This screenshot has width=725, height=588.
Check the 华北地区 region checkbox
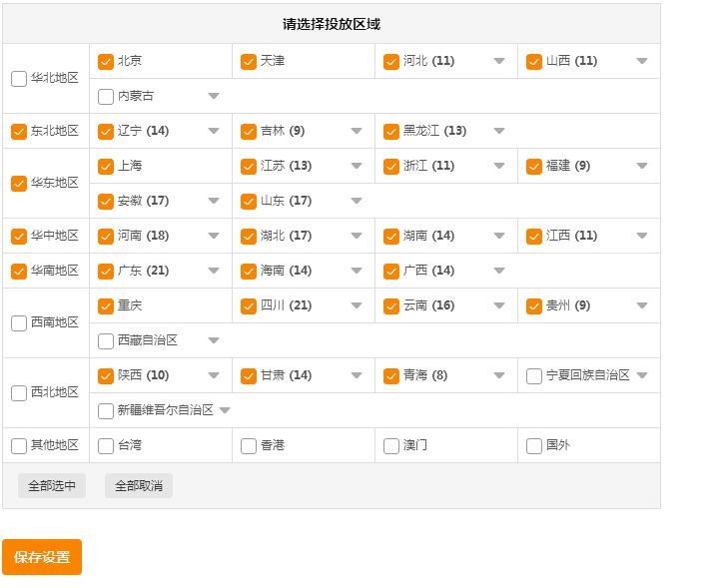[19, 79]
